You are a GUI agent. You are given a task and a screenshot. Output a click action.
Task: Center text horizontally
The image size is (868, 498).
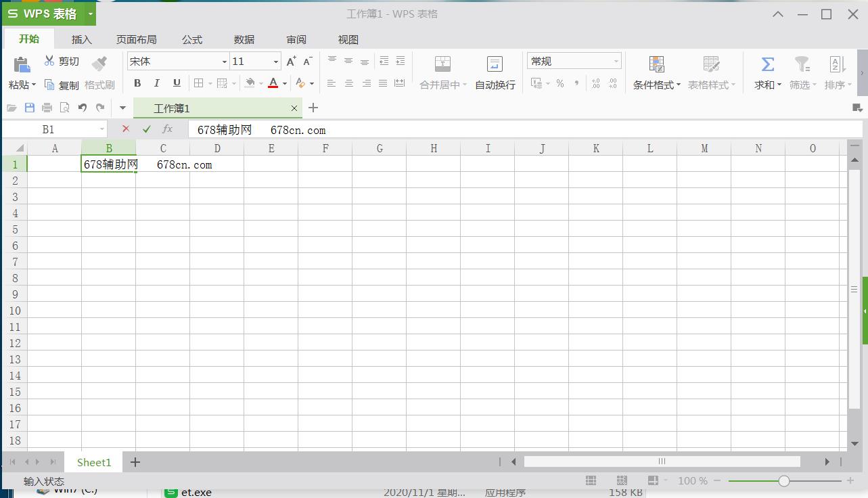tap(349, 83)
